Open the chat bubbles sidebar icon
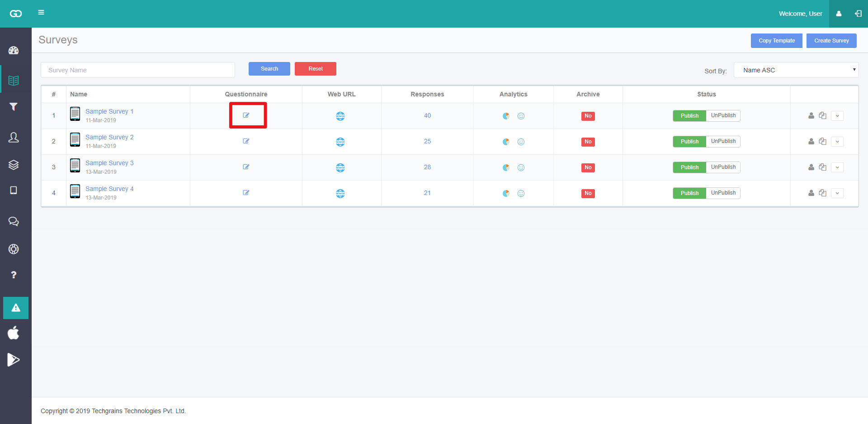The width and height of the screenshot is (868, 424). 14,221
